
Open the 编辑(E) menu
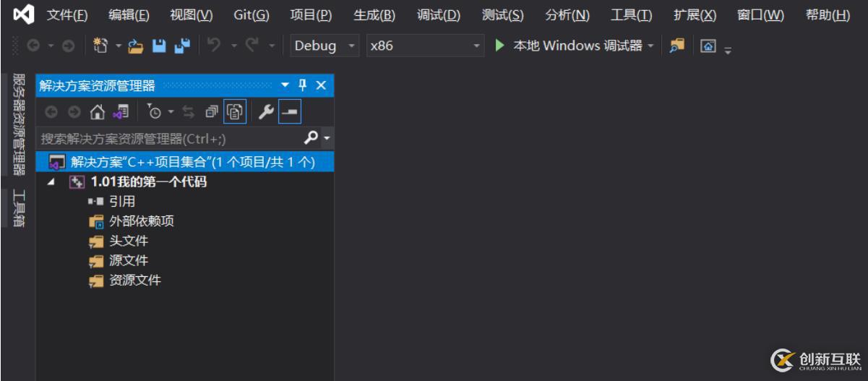pyautogui.click(x=129, y=15)
